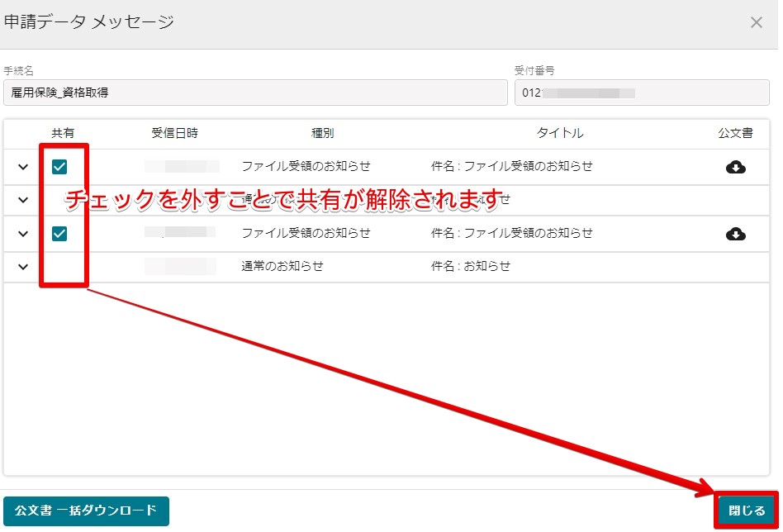This screenshot has height=532, width=783.
Task: Click first row title 件名 : ファイル受領のお知らせ
Action: (x=511, y=166)
